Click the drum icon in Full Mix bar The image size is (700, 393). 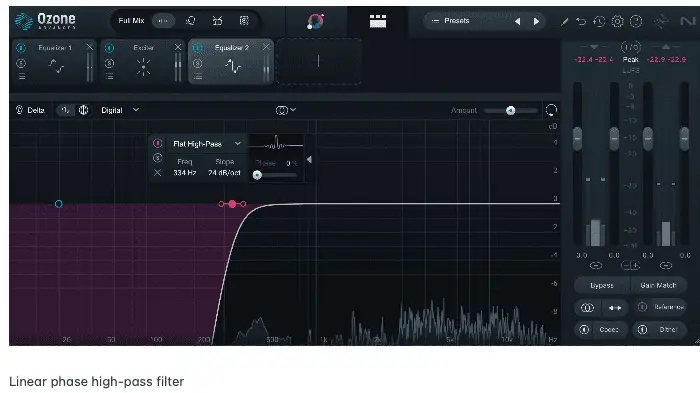(217, 21)
